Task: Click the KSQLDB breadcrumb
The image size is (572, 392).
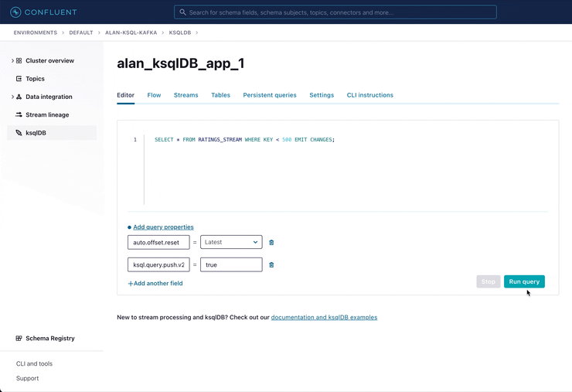Action: (180, 32)
